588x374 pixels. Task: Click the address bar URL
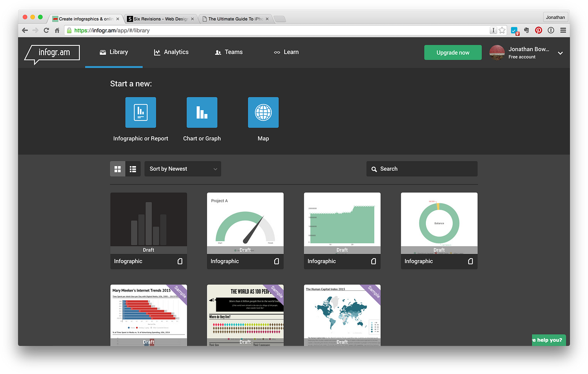click(x=112, y=30)
